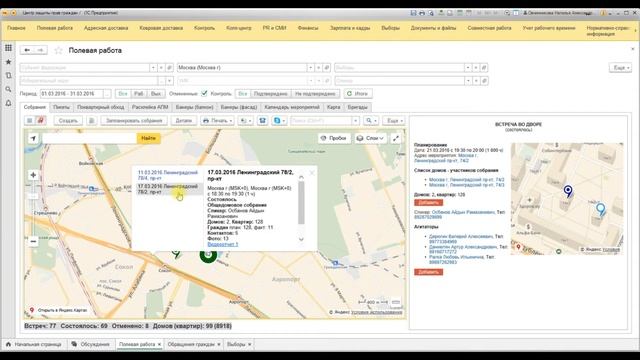Open search magnifier in left sidebar
640x360 pixels.
8,89
